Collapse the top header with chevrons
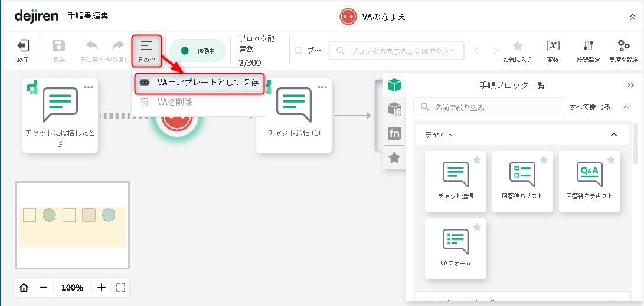Viewport: 644px width, 306px height. click(x=633, y=17)
